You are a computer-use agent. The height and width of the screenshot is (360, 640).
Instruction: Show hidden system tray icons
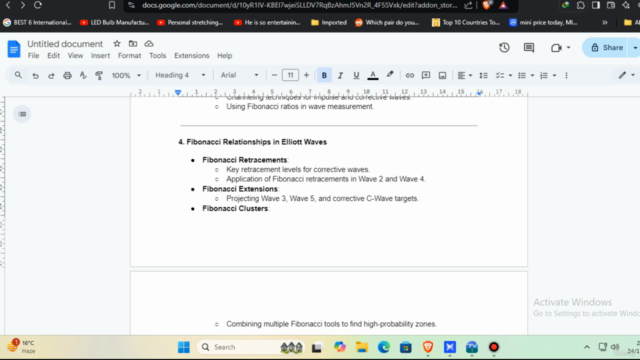[587, 347]
